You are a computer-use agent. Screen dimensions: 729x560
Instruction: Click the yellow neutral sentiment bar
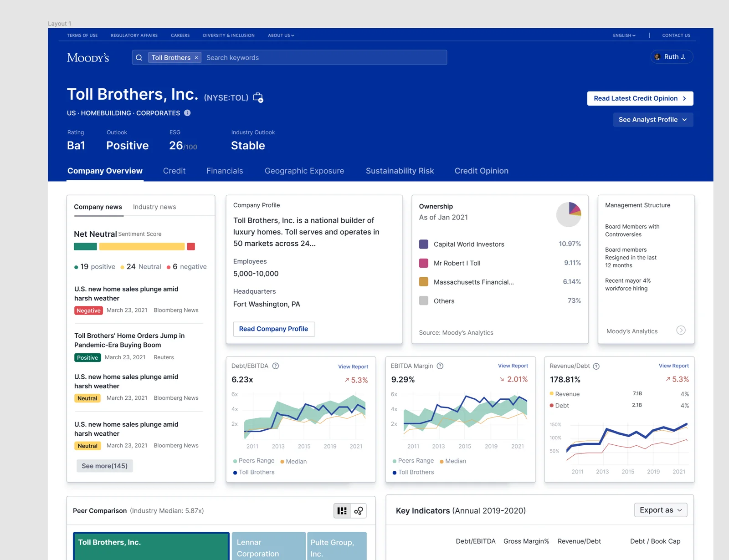click(142, 246)
